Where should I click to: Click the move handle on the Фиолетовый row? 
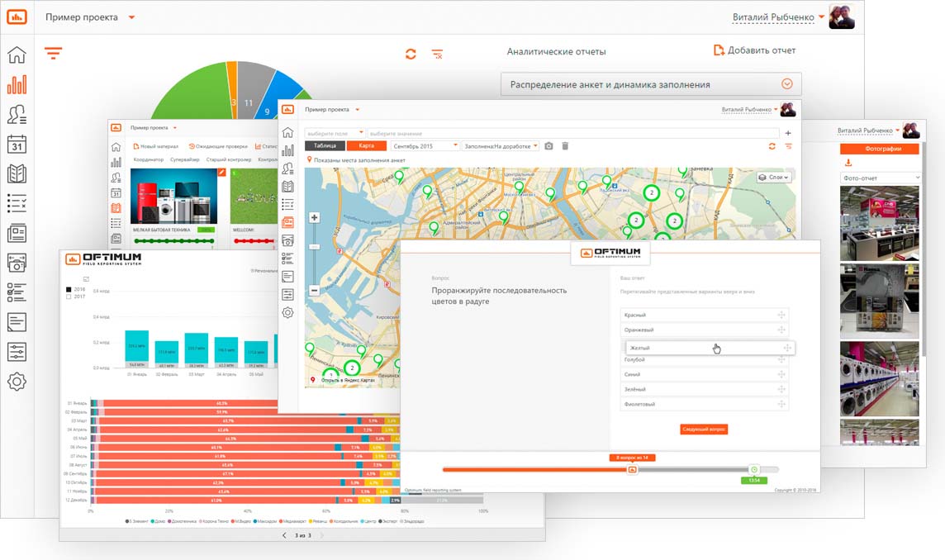(781, 404)
